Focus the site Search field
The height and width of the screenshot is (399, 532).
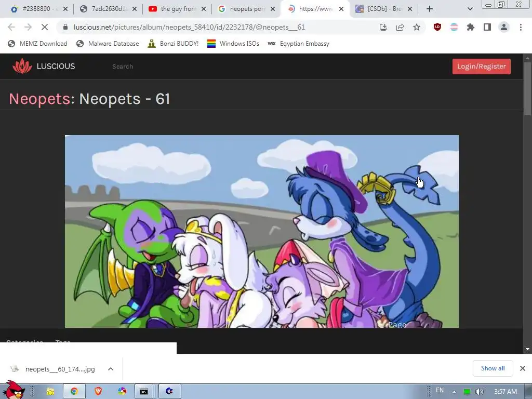(123, 66)
